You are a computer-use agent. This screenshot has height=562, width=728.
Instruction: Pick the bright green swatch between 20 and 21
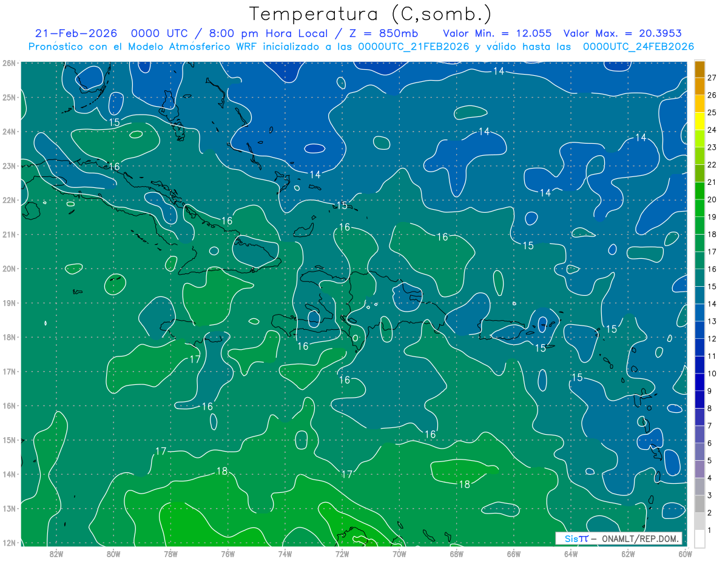tap(700, 190)
